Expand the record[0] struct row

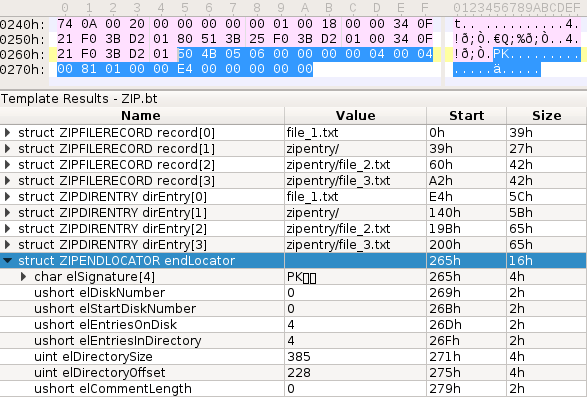click(7, 133)
